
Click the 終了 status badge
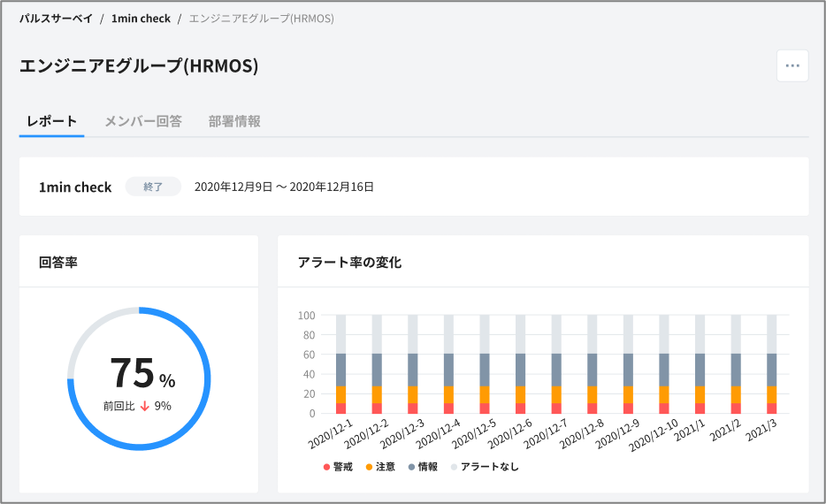click(x=153, y=187)
